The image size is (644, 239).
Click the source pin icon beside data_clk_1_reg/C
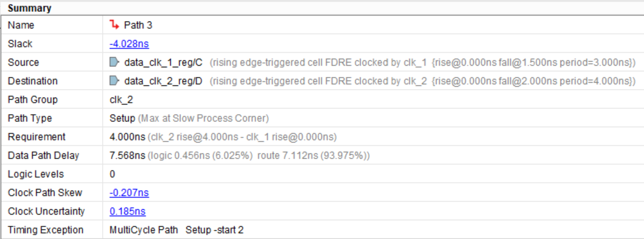tap(114, 63)
